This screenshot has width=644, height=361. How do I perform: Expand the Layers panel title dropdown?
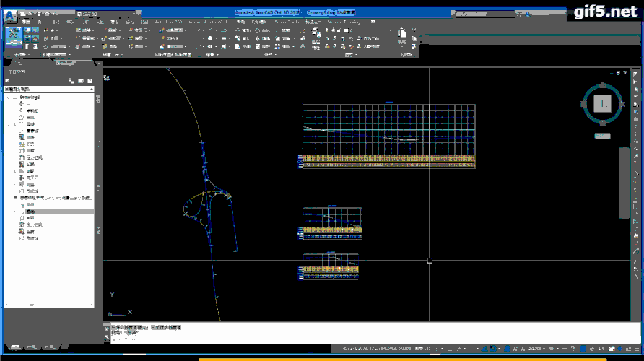tap(350, 55)
